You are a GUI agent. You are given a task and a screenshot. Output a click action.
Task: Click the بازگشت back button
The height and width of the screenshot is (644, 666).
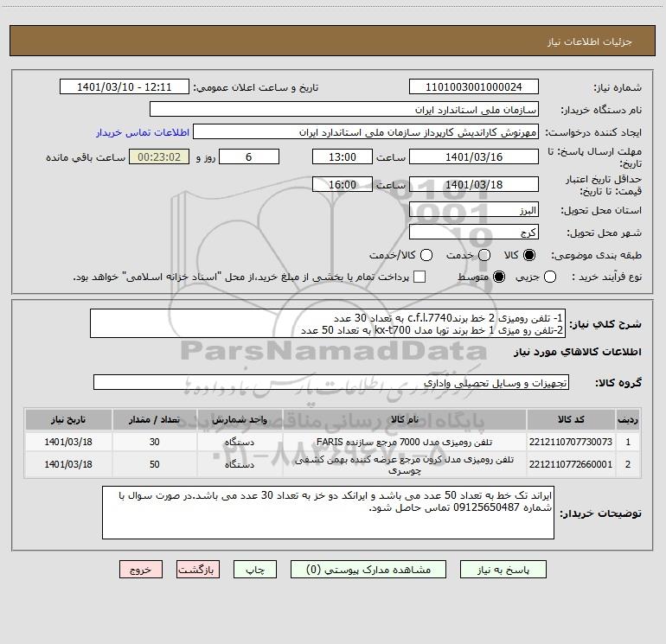198,570
